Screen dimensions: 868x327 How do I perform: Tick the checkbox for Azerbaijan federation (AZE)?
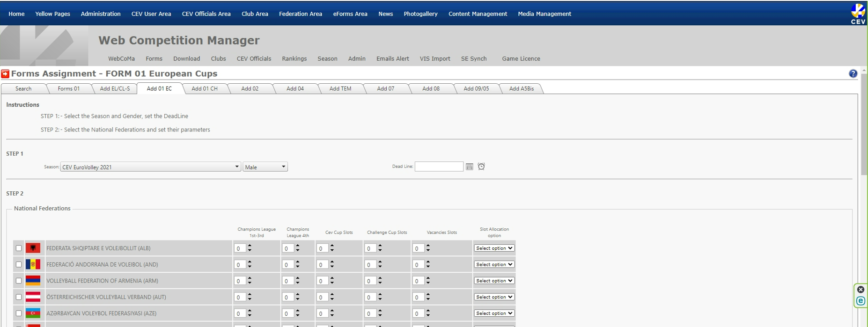tap(19, 313)
